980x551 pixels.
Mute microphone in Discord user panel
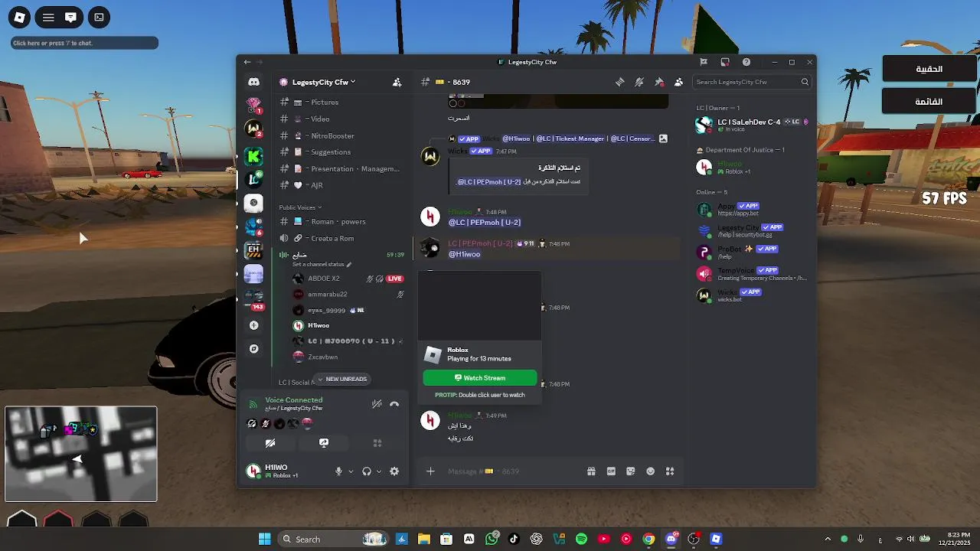click(338, 471)
